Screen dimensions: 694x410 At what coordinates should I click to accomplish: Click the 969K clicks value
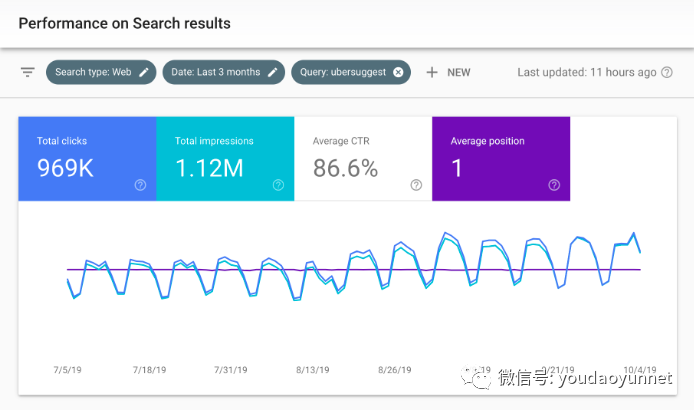65,168
